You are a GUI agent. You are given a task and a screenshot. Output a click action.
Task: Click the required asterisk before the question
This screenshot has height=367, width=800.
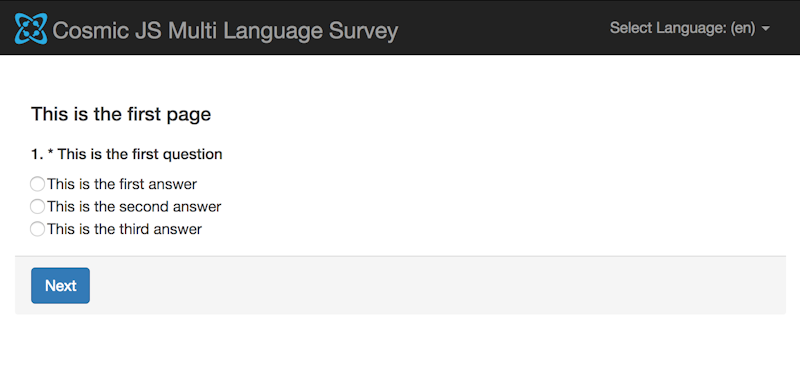pyautogui.click(x=51, y=153)
